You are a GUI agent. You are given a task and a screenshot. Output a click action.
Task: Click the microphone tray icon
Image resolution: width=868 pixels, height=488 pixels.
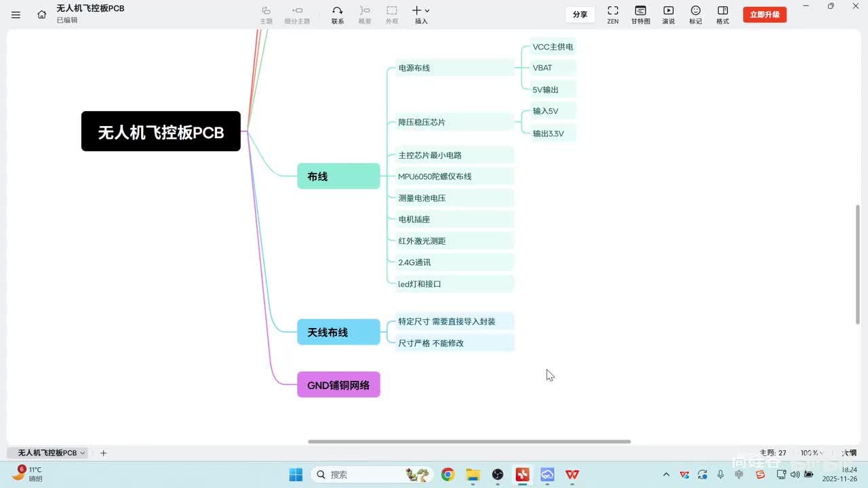point(721,474)
